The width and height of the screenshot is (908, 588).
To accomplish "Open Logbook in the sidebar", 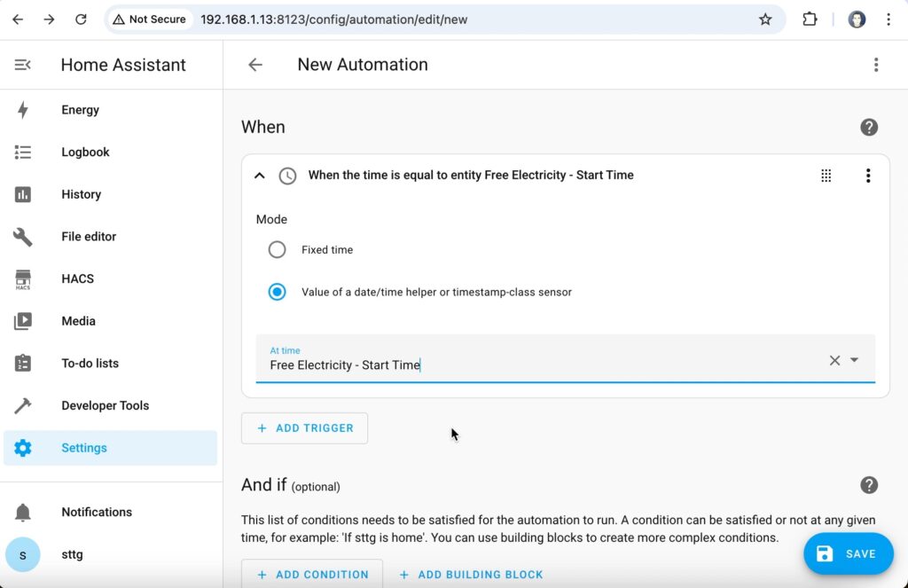I will click(x=110, y=153).
